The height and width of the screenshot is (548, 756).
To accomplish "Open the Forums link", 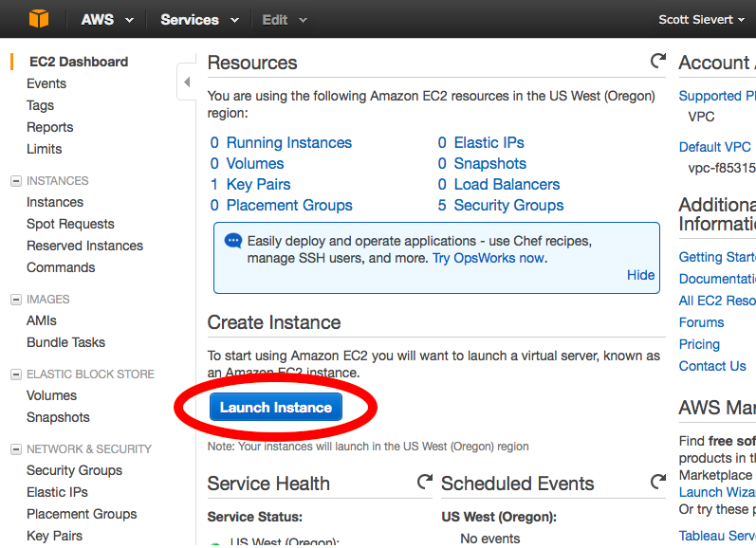I will [702, 322].
